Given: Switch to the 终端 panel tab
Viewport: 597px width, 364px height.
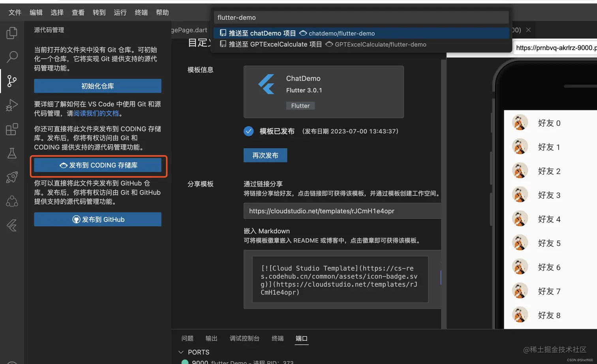Looking at the screenshot, I should click(278, 338).
